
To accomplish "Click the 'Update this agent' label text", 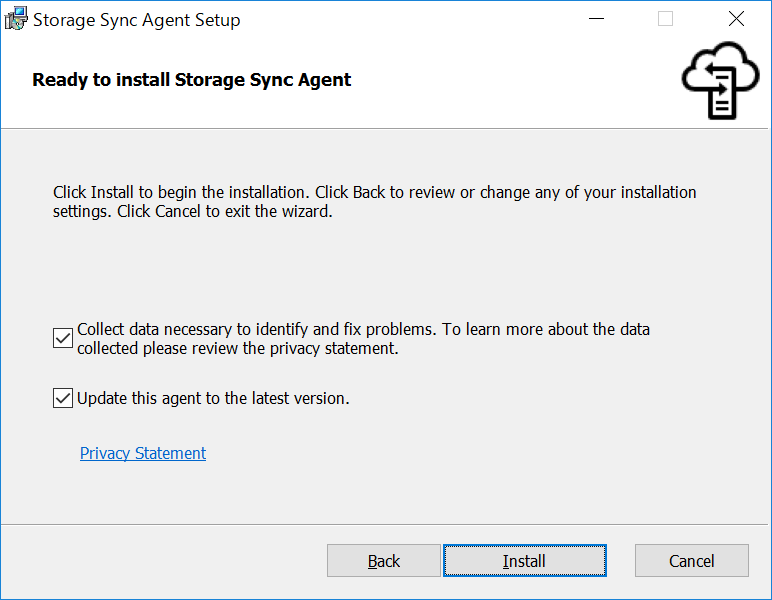I will tap(213, 398).
